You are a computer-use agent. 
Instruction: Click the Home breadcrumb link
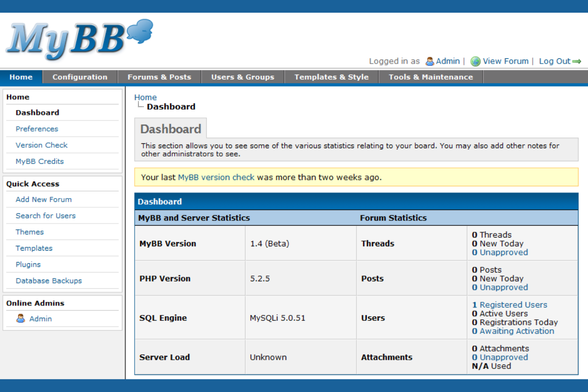pos(145,97)
